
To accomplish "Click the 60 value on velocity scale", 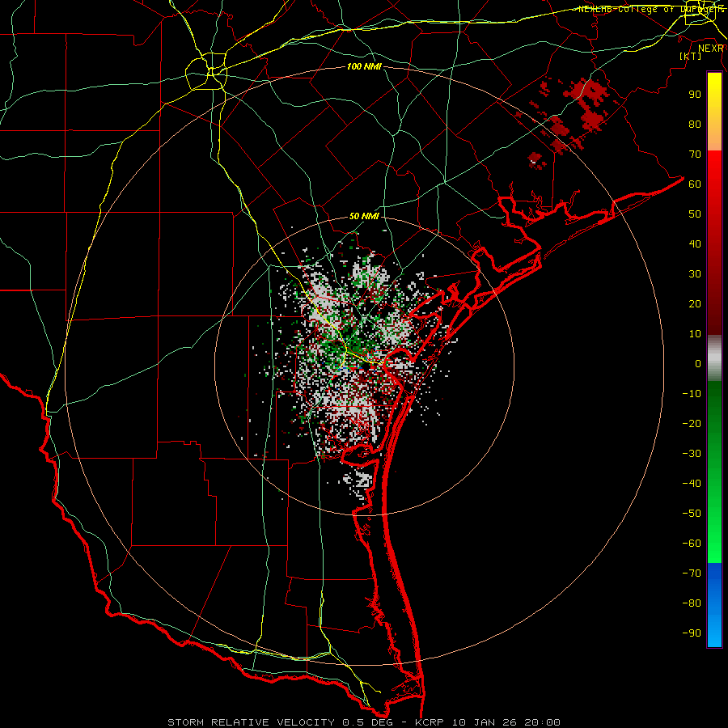I will (x=695, y=184).
